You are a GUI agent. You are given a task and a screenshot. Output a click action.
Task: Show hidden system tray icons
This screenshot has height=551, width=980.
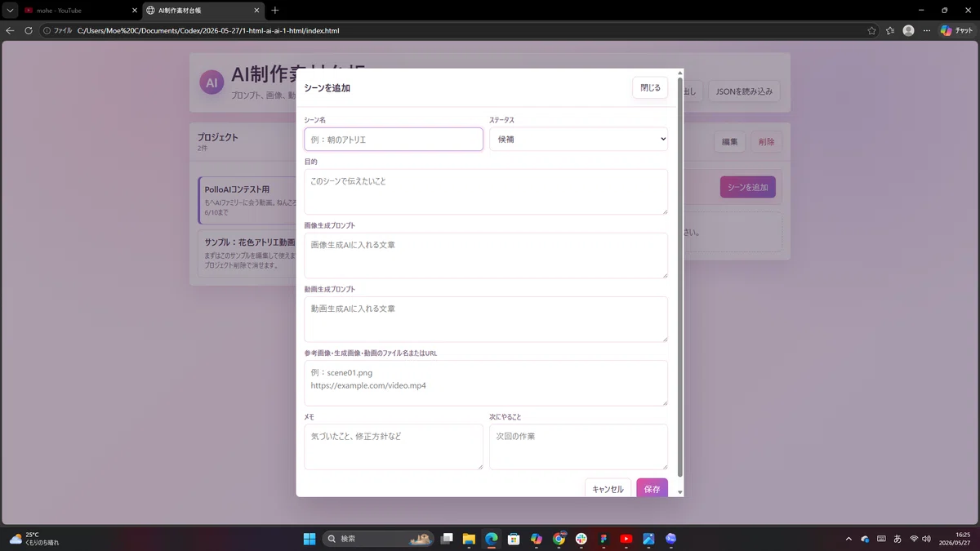point(849,539)
